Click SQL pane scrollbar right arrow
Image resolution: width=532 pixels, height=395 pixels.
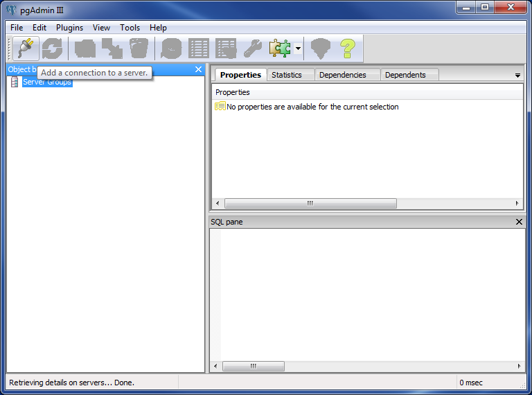coord(517,366)
